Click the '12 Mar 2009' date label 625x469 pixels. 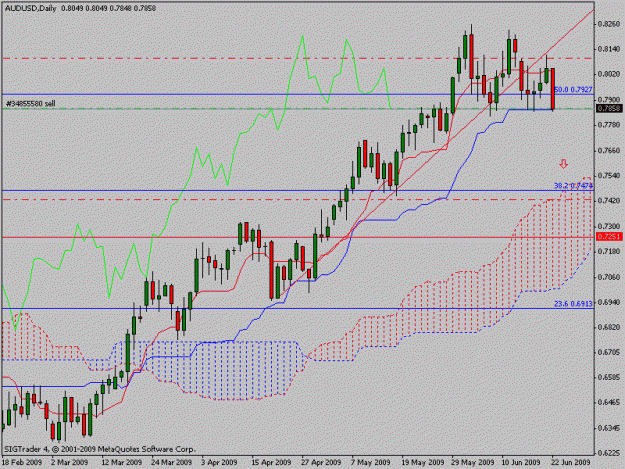(122, 463)
